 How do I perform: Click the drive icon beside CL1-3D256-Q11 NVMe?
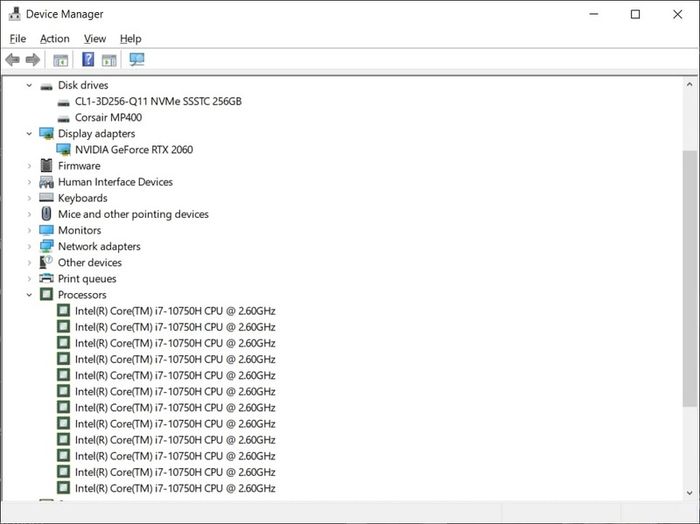64,102
